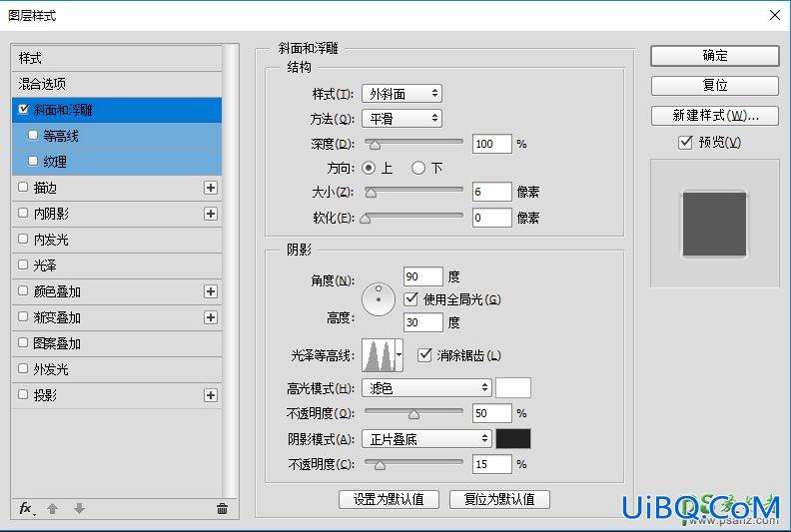Enable the 投影 checkbox
The image size is (791, 532).
[23, 394]
